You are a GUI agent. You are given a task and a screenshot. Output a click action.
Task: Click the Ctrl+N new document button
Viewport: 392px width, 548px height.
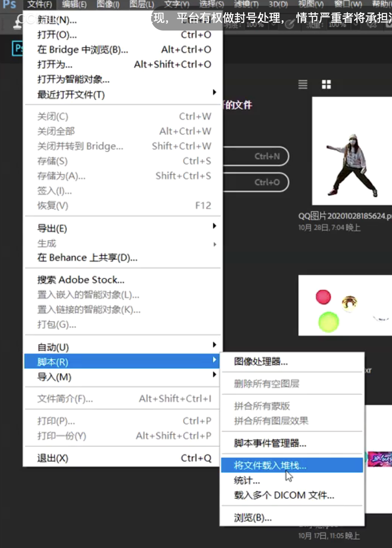tap(256, 156)
